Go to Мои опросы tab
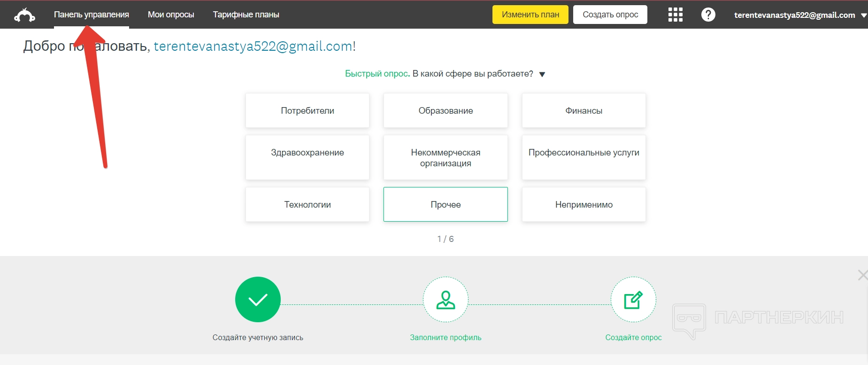This screenshot has width=868, height=365. (x=171, y=15)
